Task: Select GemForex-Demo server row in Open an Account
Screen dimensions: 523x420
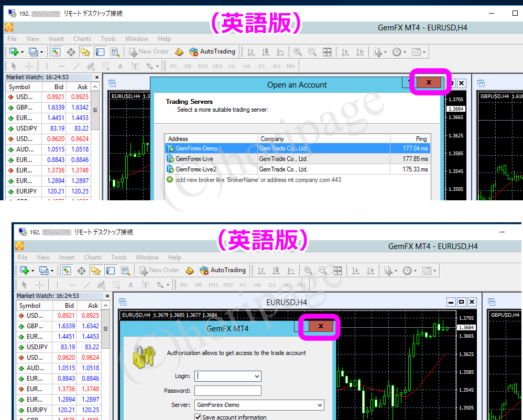Action: pos(298,148)
